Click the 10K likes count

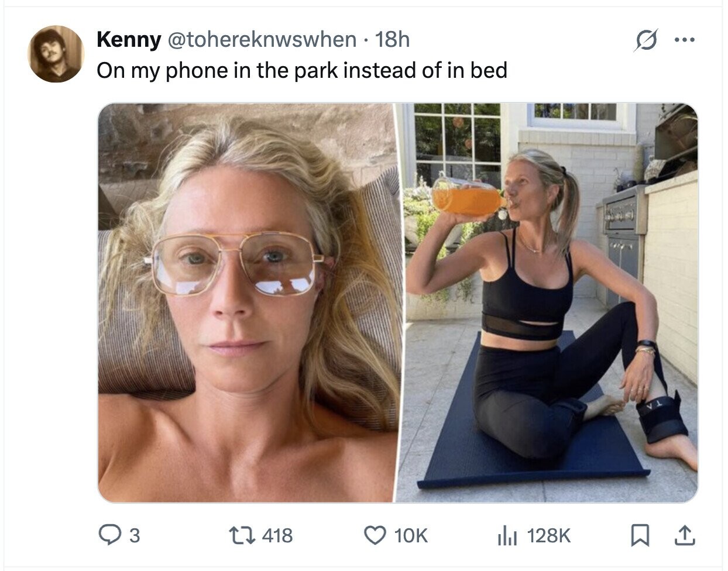[411, 535]
